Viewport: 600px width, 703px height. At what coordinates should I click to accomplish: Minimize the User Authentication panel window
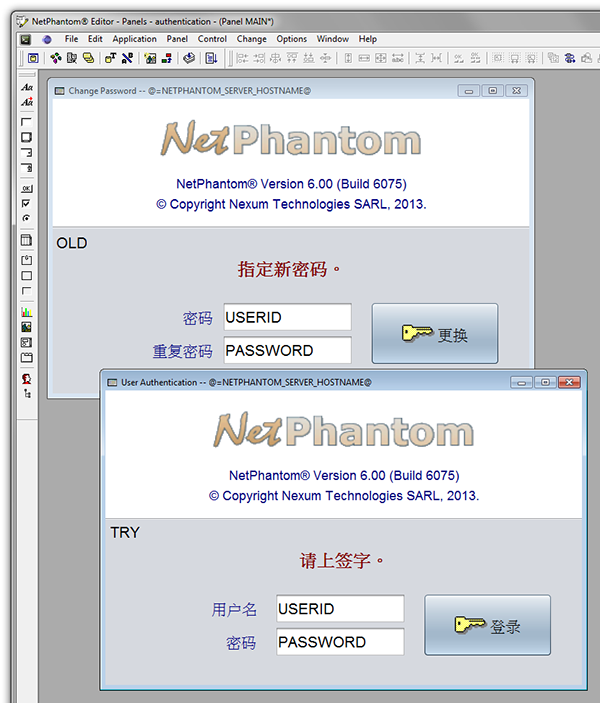[522, 382]
